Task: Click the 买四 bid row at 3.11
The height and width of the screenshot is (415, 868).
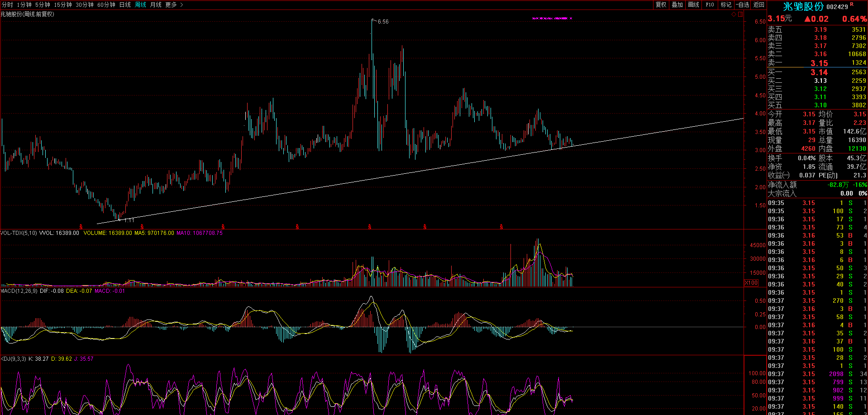Action: point(817,97)
